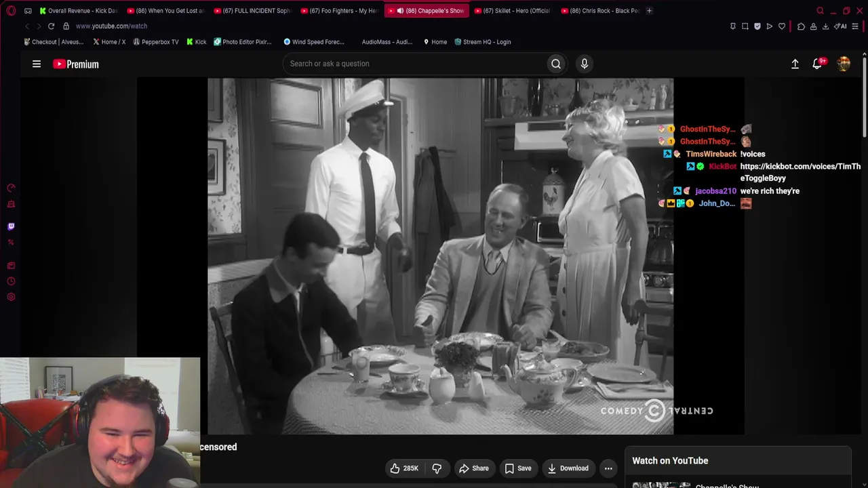Open the YouTube guide hamburger menu
The image size is (868, 488).
[37, 64]
